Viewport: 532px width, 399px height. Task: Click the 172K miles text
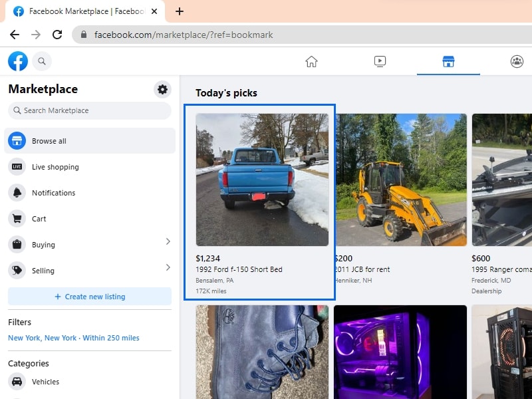[211, 291]
